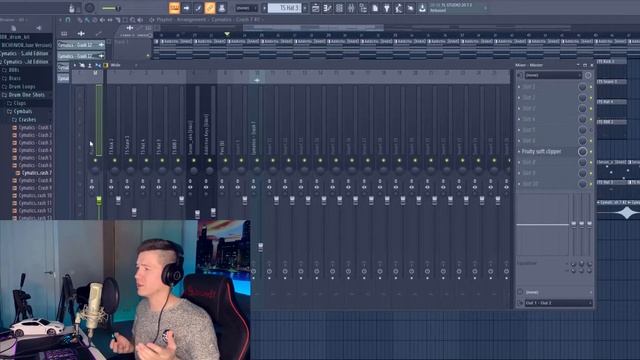Open Fruity soft clipper slot menu arrow
640x360 pixels.
[x=519, y=151]
